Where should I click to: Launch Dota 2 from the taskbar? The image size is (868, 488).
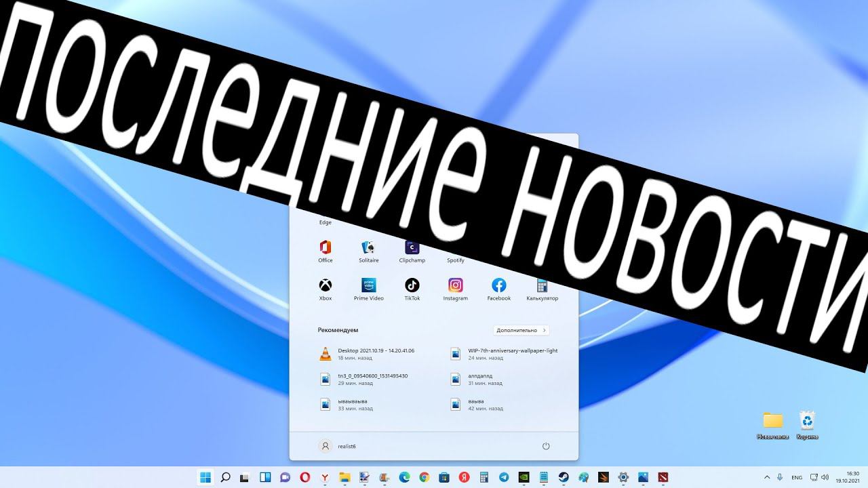pyautogui.click(x=663, y=477)
